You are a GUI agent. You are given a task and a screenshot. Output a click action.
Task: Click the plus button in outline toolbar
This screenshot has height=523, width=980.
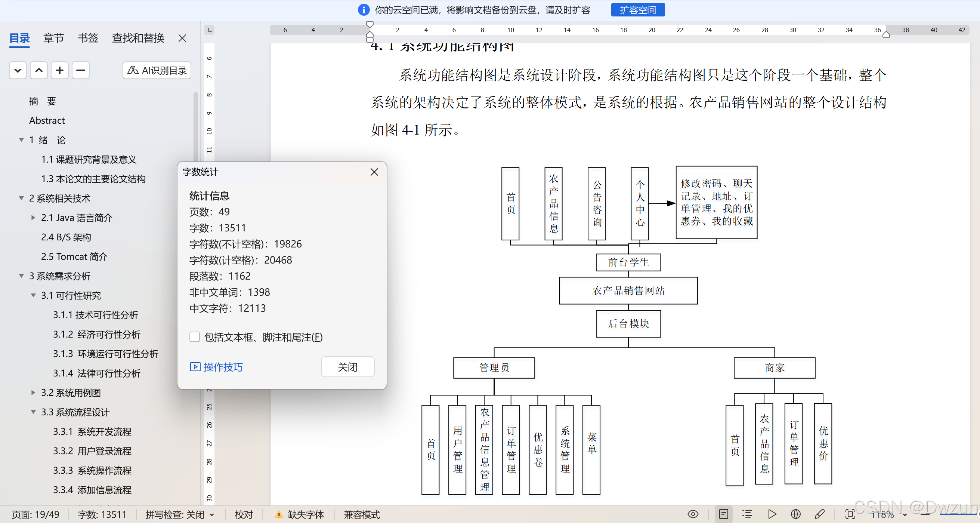click(60, 70)
